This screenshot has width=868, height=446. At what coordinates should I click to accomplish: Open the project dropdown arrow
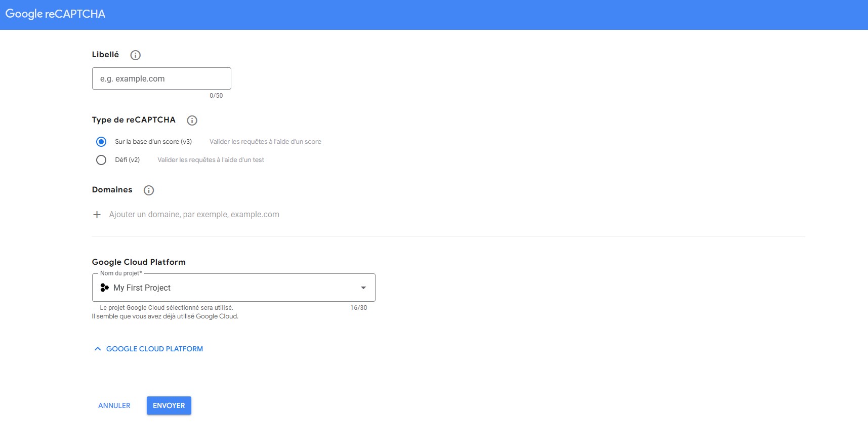[363, 288]
